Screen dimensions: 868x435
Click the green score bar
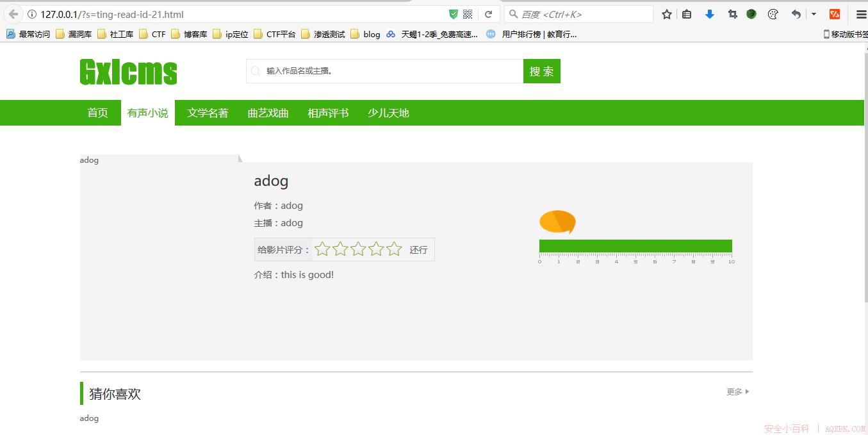pos(635,246)
